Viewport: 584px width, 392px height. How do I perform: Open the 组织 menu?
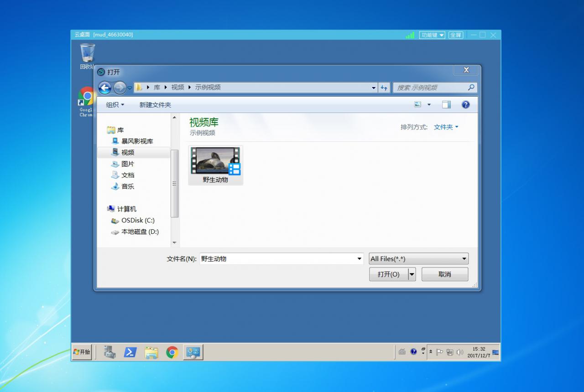click(115, 105)
